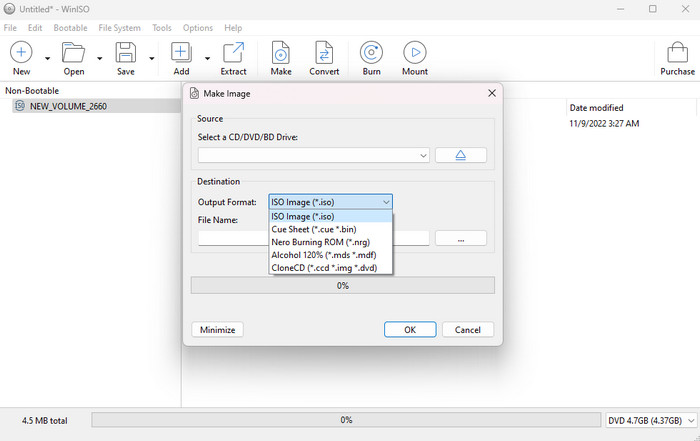The width and height of the screenshot is (700, 441).
Task: Expand the Add button dropdown arrow
Action: pos(208,58)
